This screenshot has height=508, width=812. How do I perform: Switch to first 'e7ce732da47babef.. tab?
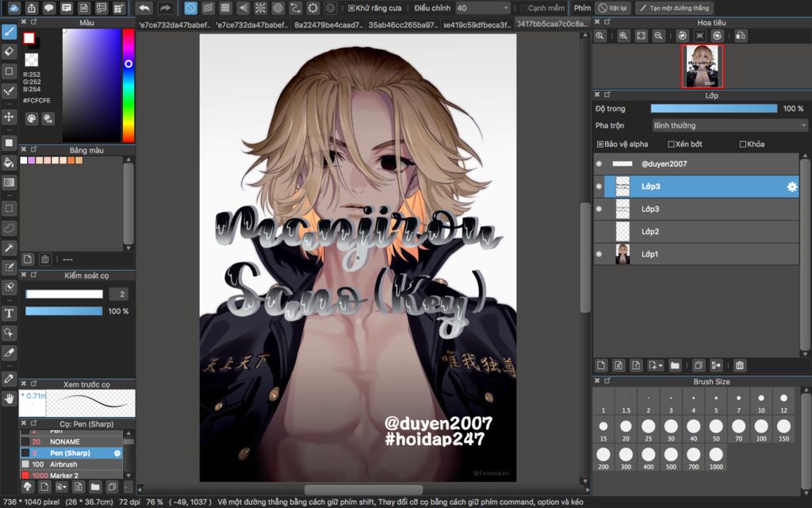[x=174, y=25]
